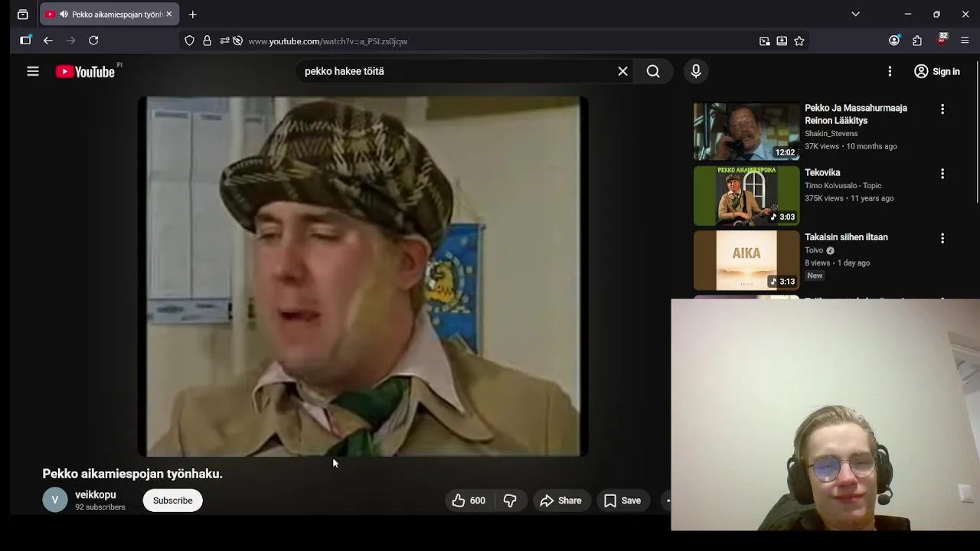
Task: Open YouTube settings three-dot menu
Action: [890, 71]
